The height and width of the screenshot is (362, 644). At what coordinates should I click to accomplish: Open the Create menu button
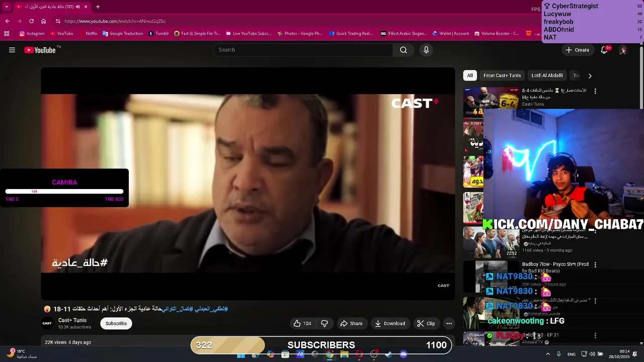[577, 50]
